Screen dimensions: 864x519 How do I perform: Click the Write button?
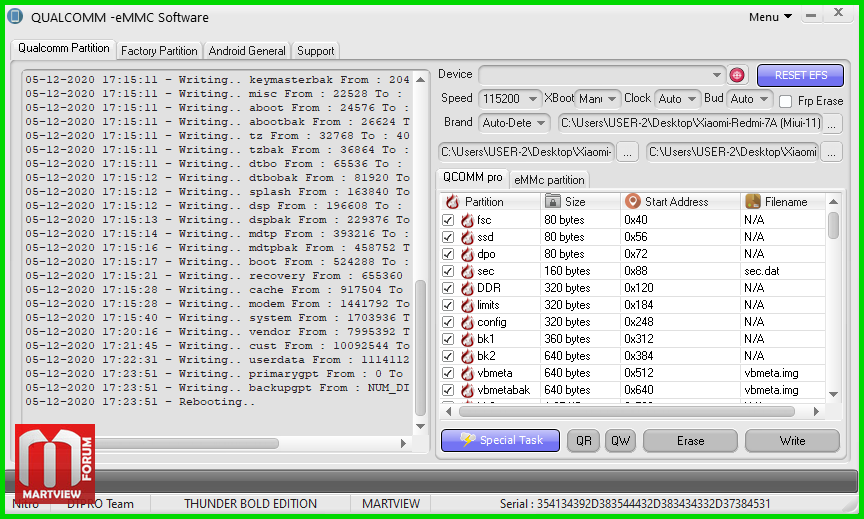point(792,441)
